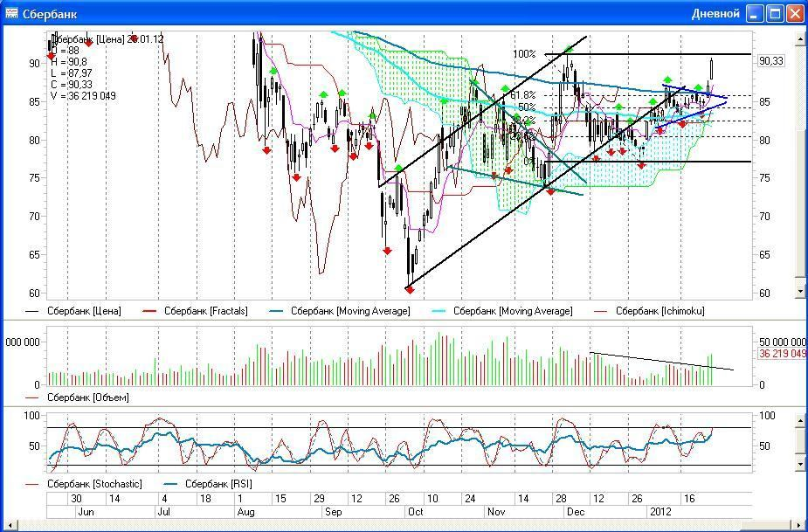Image resolution: width=808 pixels, height=532 pixels.
Task: Click the last candlestick near 90
Action: [712, 69]
